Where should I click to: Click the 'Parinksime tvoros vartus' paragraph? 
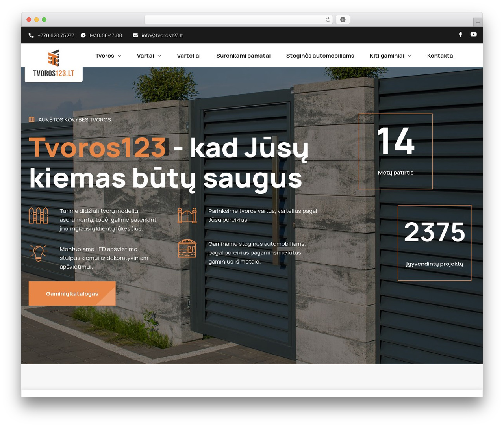pyautogui.click(x=263, y=215)
